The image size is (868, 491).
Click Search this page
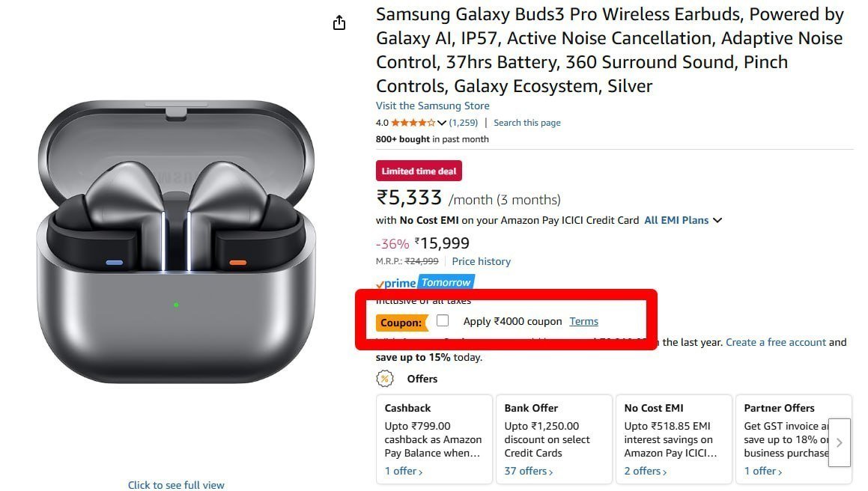click(x=526, y=122)
